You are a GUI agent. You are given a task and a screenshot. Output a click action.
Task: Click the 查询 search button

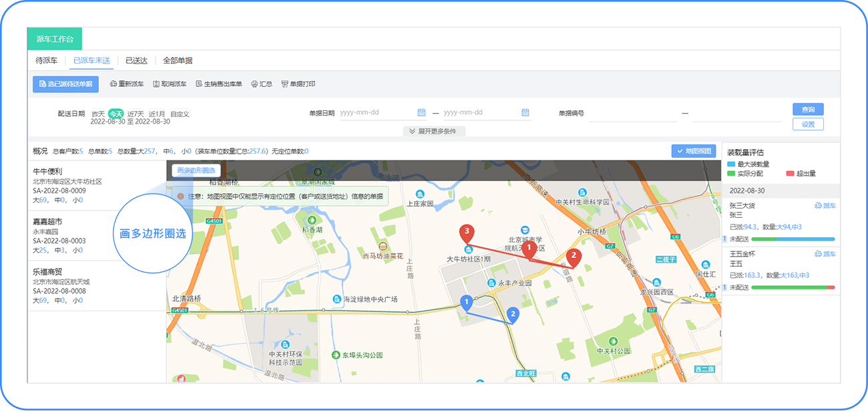coord(808,109)
